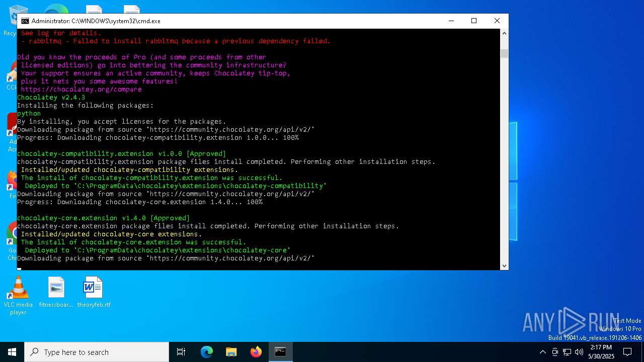Click 'Installed/updated chocolatey-compatibility extensions.' line
644x362 pixels.
tap(129, 169)
